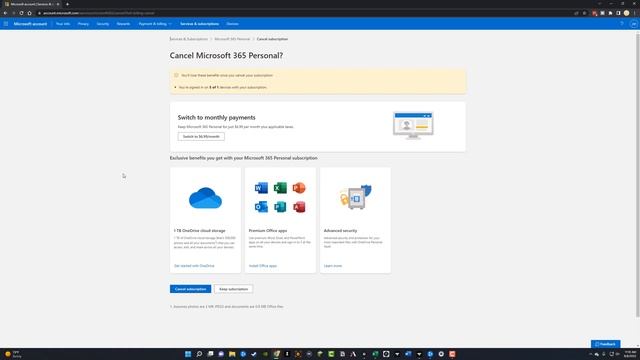Click the share page icon in address bar
Viewport: 640px width, 360px height.
pos(576,13)
